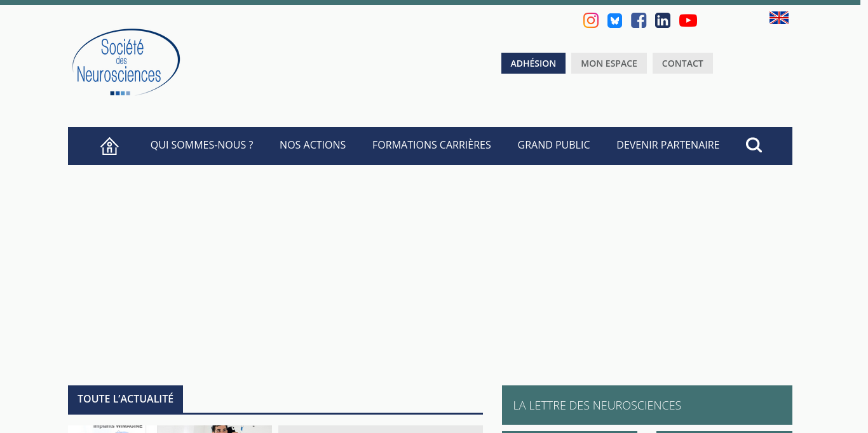The image size is (868, 433).
Task: Open La Lettre des Neurosciences banner
Action: pyautogui.click(x=647, y=405)
